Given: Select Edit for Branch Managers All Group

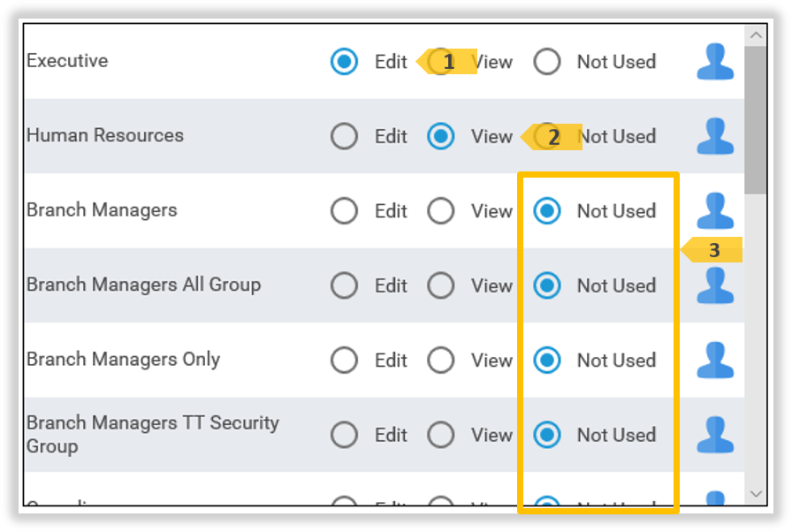Looking at the screenshot, I should (345, 285).
